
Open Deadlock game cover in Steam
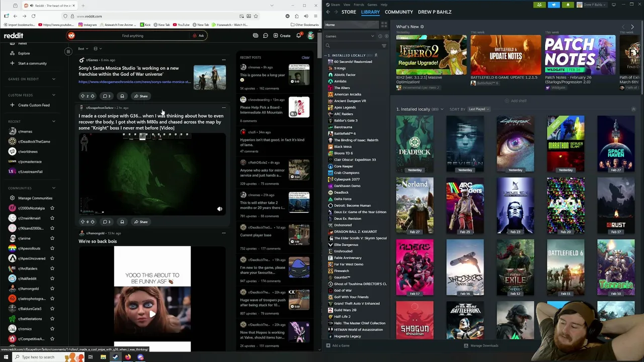415,143
